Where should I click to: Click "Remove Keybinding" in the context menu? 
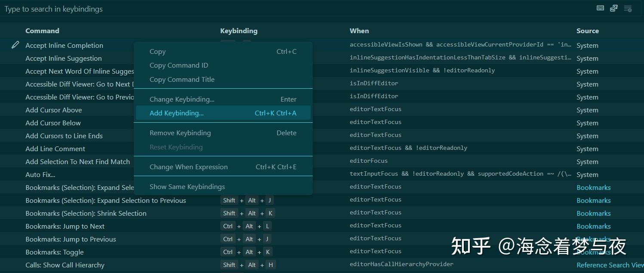tap(180, 133)
